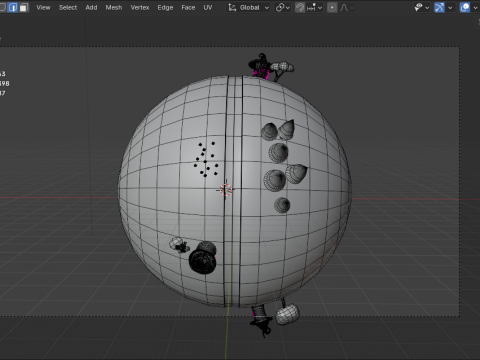The image size is (480, 360).
Task: Click the cluster of black dots on sphere
Action: coord(206,159)
